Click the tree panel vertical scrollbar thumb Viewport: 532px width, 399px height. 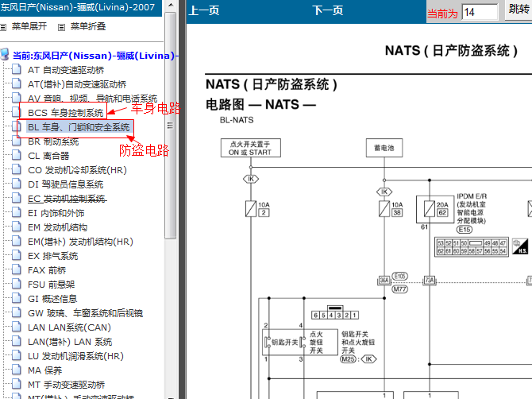click(x=171, y=126)
